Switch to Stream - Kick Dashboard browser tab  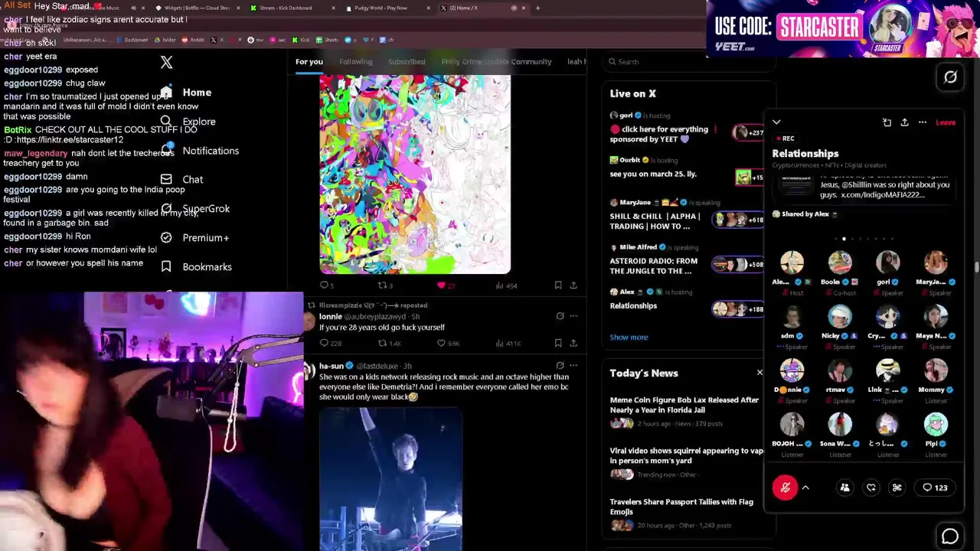click(292, 8)
